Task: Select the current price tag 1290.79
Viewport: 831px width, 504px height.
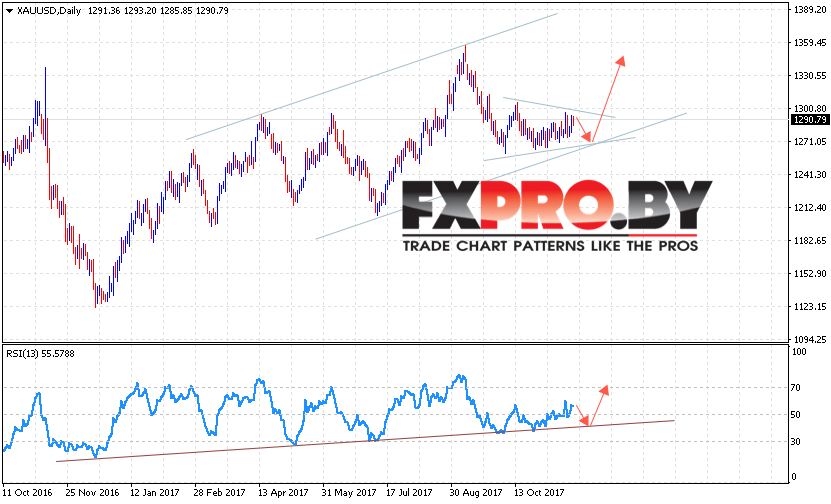Action: click(x=809, y=120)
